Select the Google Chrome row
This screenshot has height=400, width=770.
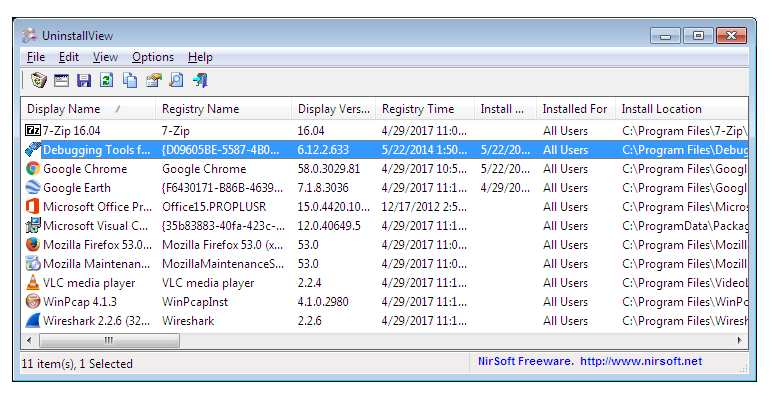(x=385, y=169)
